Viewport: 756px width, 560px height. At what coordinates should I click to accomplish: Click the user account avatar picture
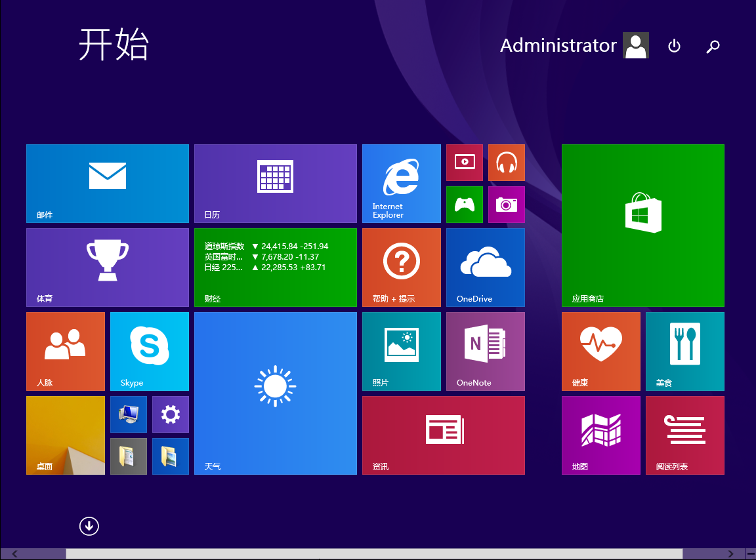[635, 45]
